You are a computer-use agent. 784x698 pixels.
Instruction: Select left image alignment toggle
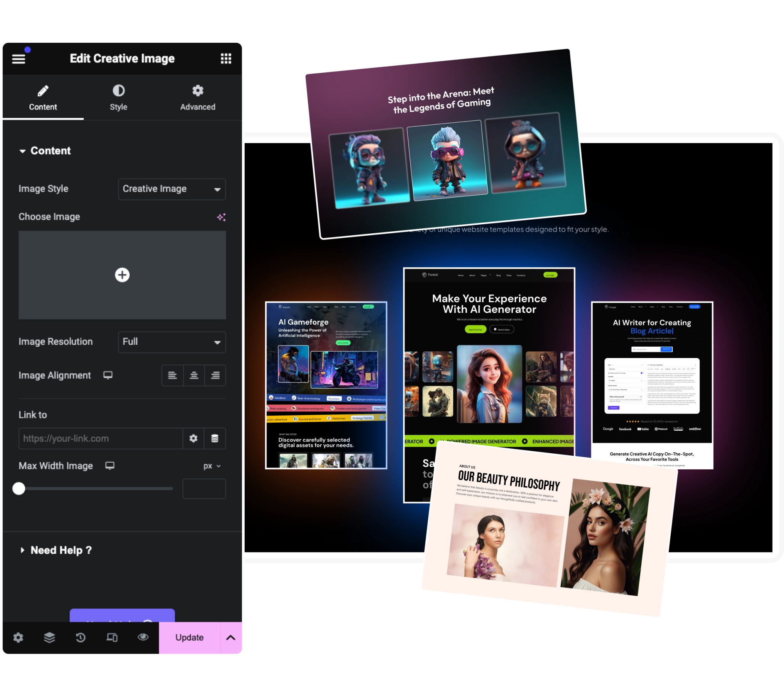172,375
